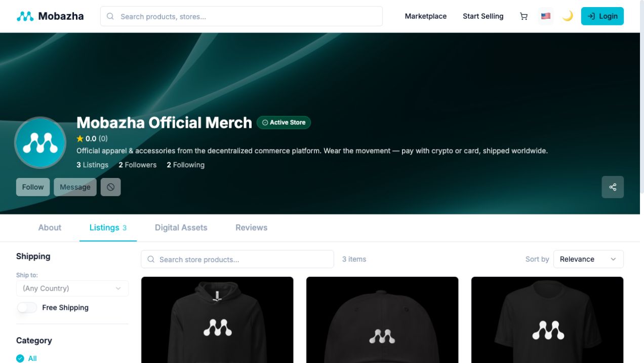
Task: Click the Mobazha logo in header
Action: coord(50,16)
